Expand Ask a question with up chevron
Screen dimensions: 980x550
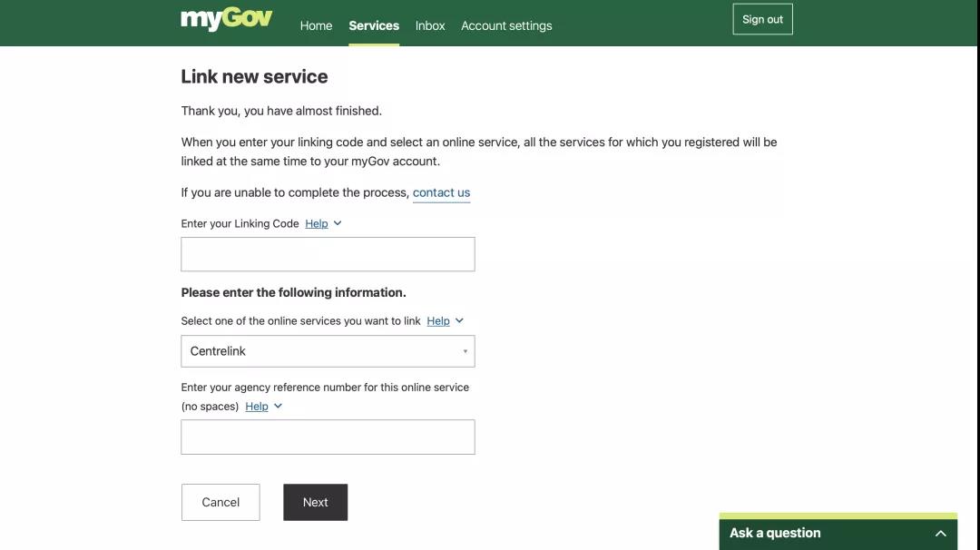941,534
